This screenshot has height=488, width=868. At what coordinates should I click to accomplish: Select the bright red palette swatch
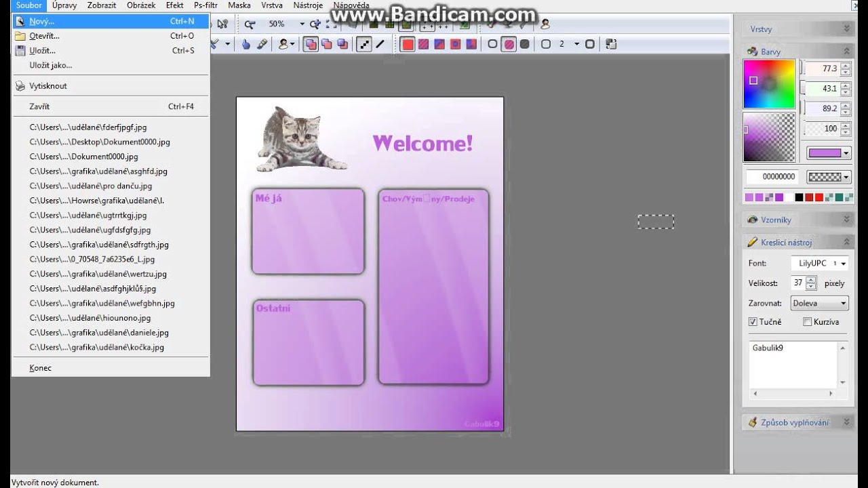point(819,197)
